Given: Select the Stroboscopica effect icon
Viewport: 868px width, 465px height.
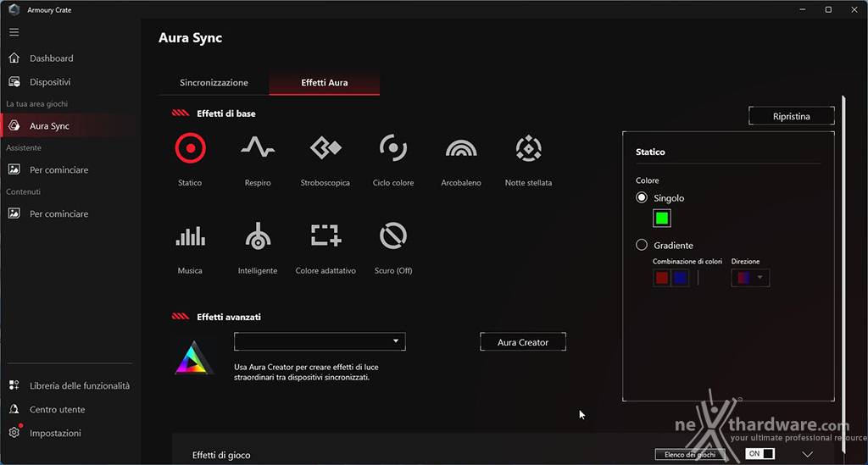Looking at the screenshot, I should pos(325,148).
